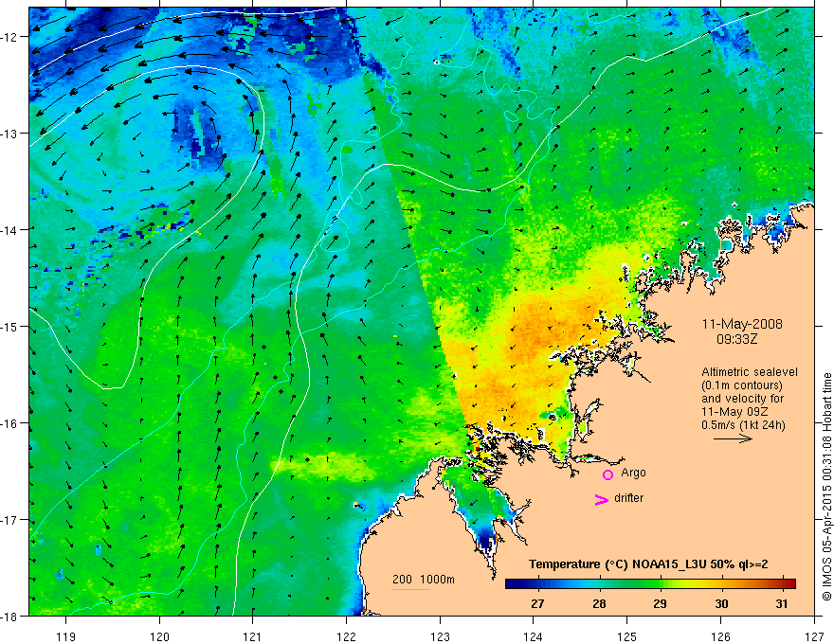The image size is (834, 644).
Task: Click the longitude axis label 127
Action: pyautogui.click(x=814, y=636)
